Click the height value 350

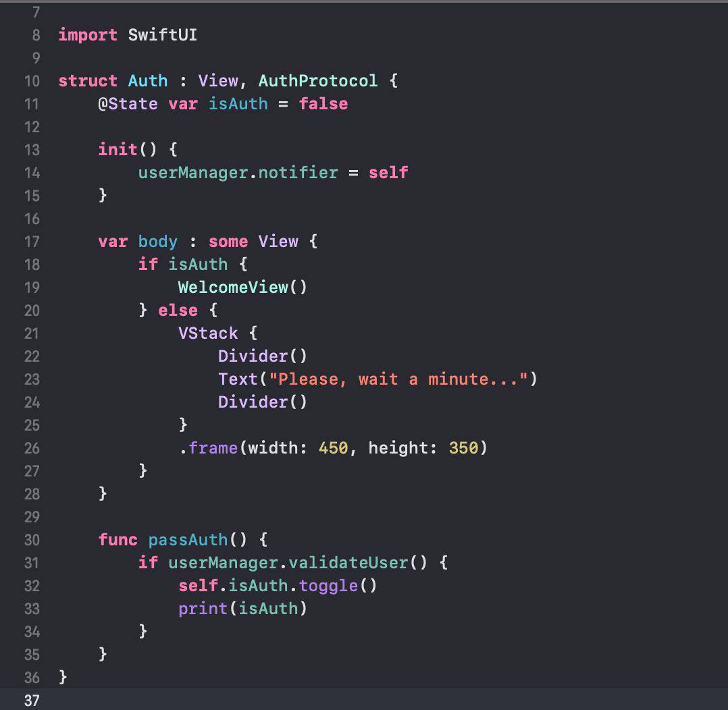tap(463, 448)
